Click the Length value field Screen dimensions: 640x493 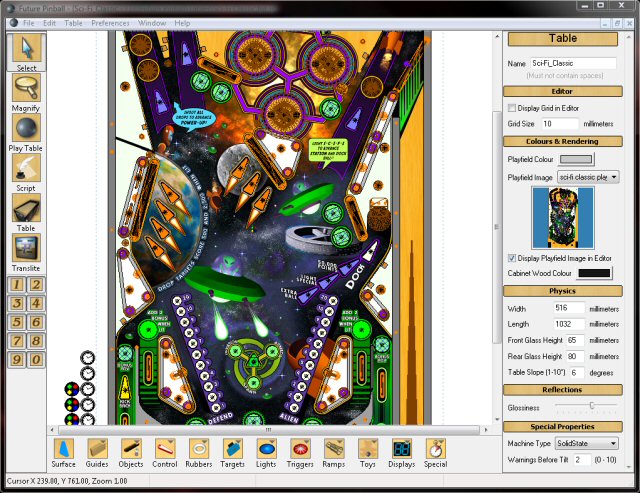coord(569,324)
